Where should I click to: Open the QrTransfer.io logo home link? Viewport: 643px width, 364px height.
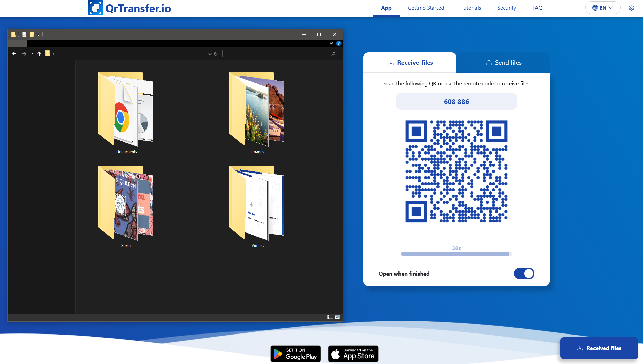130,8
